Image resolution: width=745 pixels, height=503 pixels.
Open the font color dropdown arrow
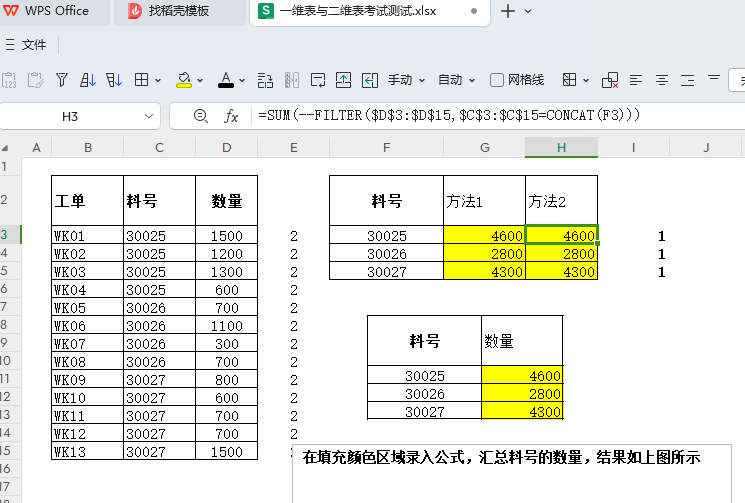point(242,80)
